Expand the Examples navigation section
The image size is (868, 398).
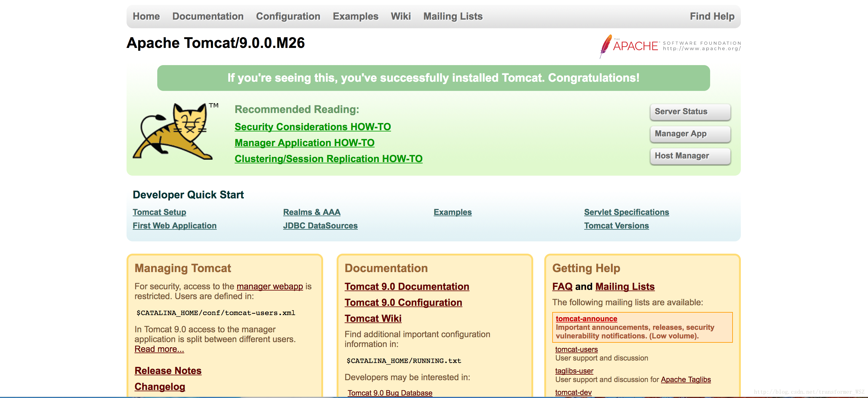coord(354,15)
